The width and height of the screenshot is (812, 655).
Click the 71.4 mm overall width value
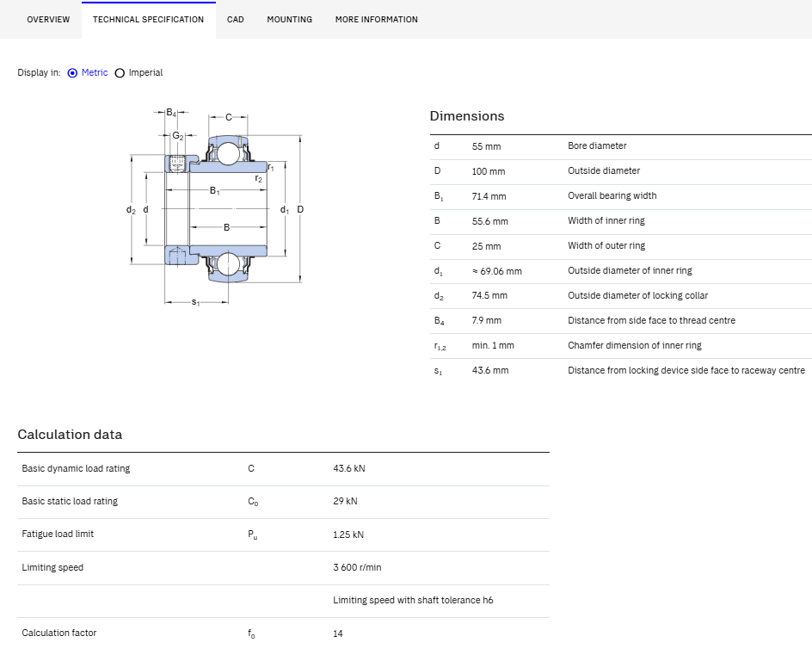pos(489,196)
